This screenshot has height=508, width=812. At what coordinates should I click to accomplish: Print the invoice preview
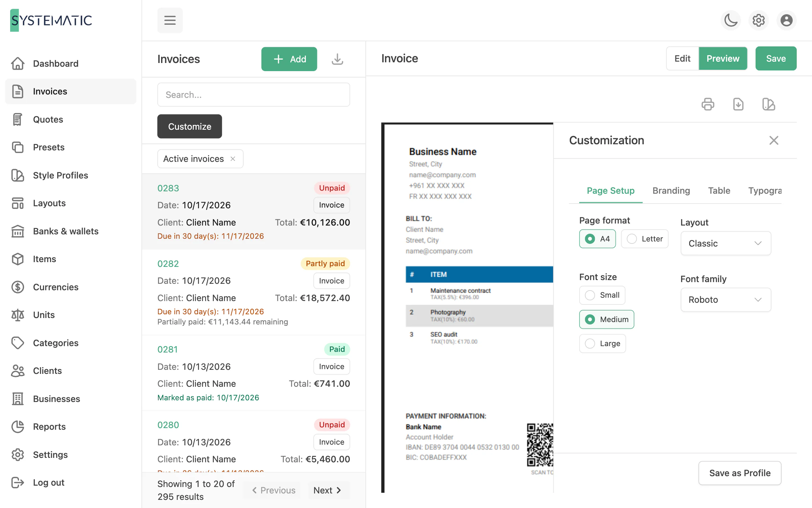click(x=708, y=104)
